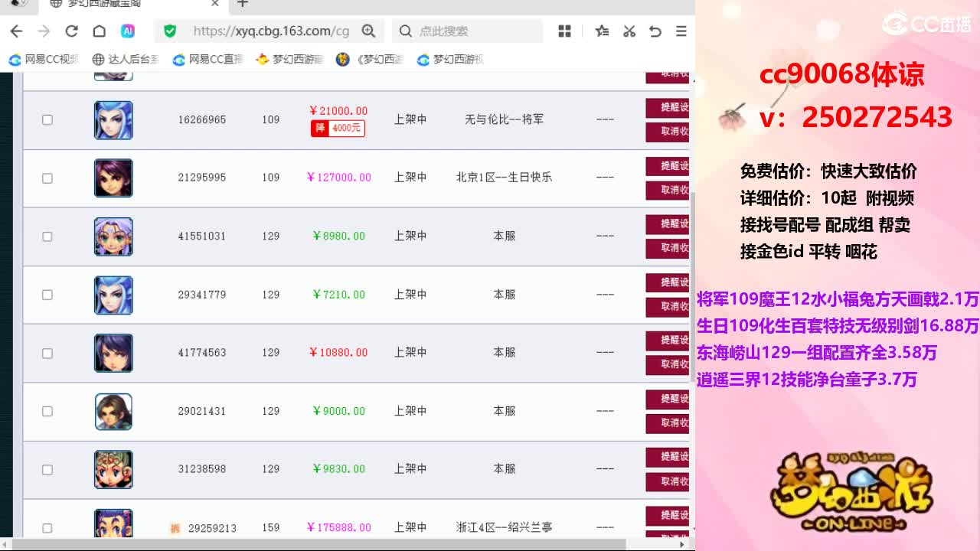Viewport: 980px width, 551px height.
Task: Set a reminder for role 29259213
Action: point(668,515)
